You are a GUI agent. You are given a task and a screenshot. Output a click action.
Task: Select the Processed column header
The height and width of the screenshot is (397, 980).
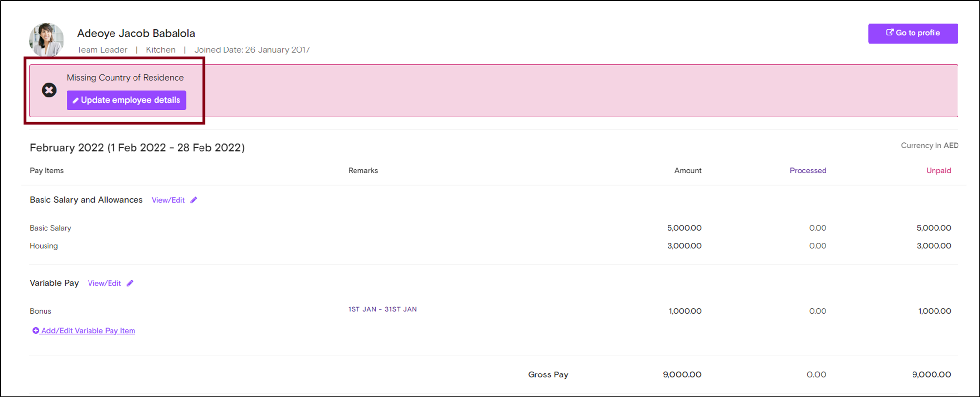(808, 170)
